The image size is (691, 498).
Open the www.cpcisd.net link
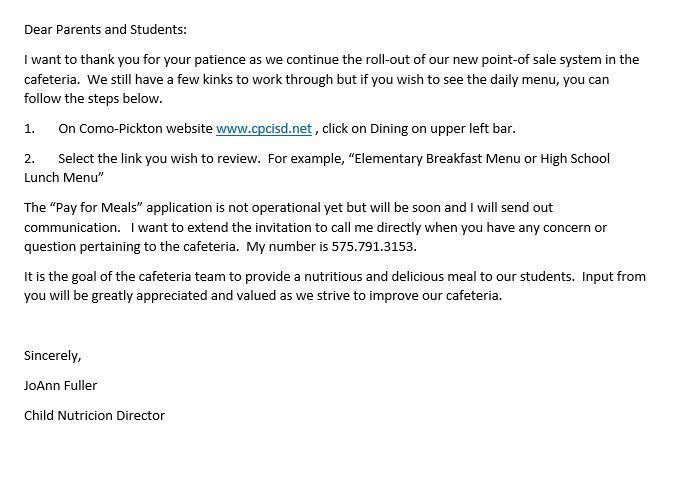[264, 129]
